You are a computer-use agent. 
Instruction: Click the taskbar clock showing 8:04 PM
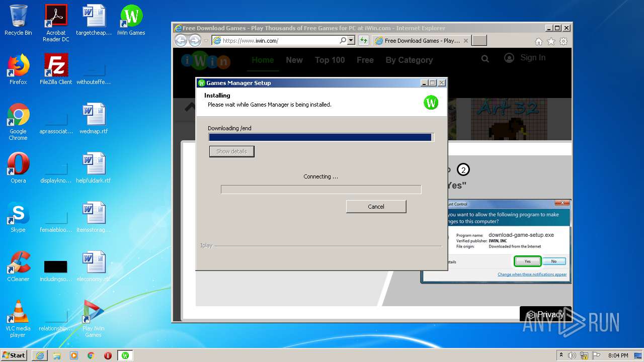coord(618,355)
